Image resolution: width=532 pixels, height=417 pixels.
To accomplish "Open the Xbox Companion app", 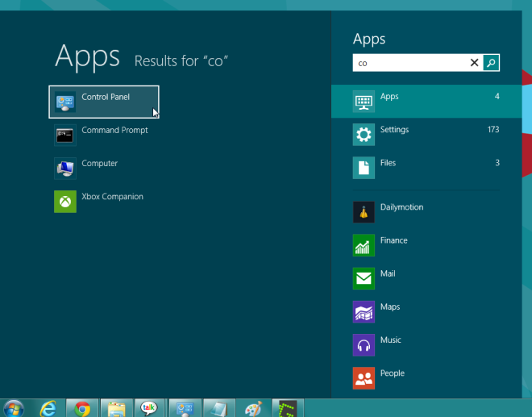I will click(104, 202).
